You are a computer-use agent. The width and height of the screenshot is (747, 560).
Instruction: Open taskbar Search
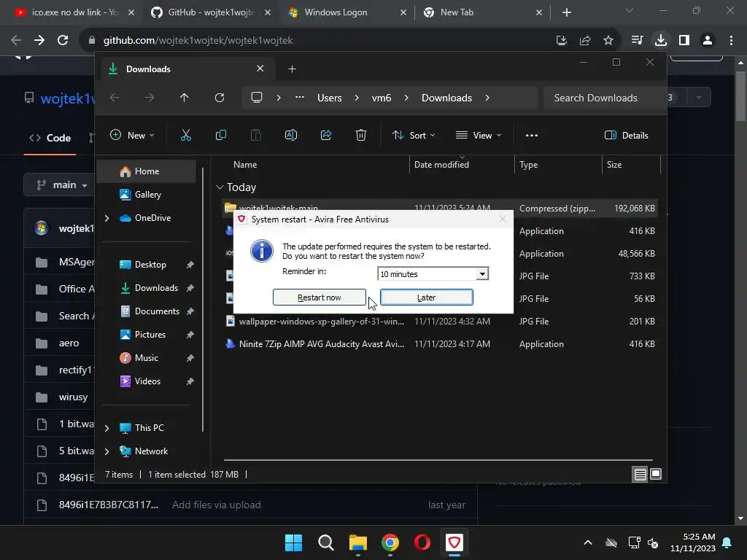326,542
